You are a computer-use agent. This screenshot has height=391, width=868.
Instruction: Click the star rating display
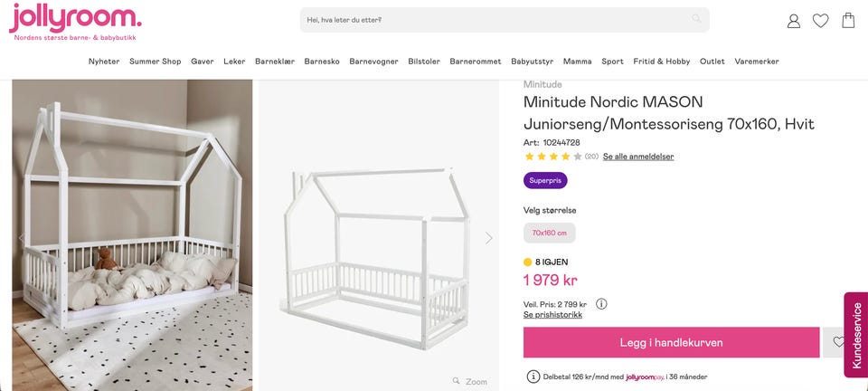[x=553, y=157]
